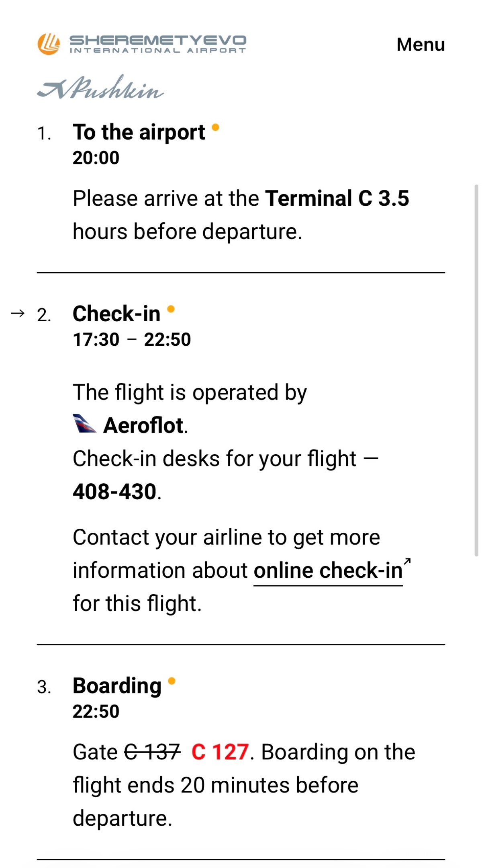Click the orange dot next to Boarding
The image size is (482, 868).
tap(172, 681)
